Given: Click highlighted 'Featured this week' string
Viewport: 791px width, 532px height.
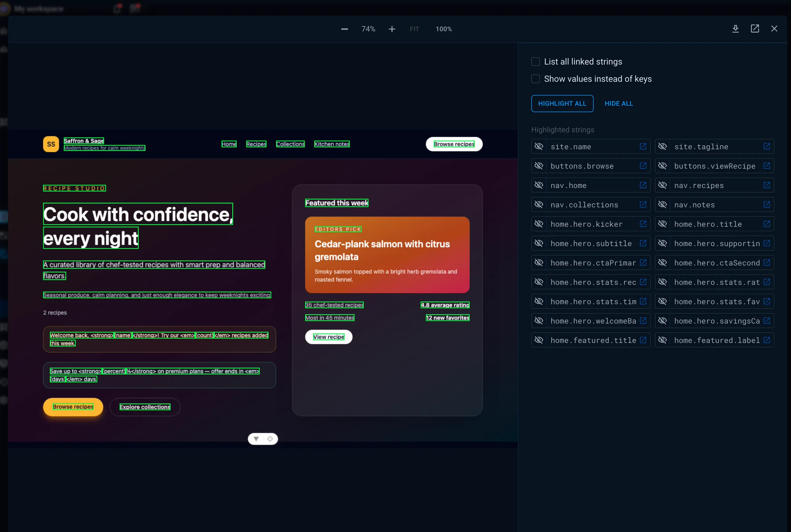Looking at the screenshot, I should click(x=337, y=203).
